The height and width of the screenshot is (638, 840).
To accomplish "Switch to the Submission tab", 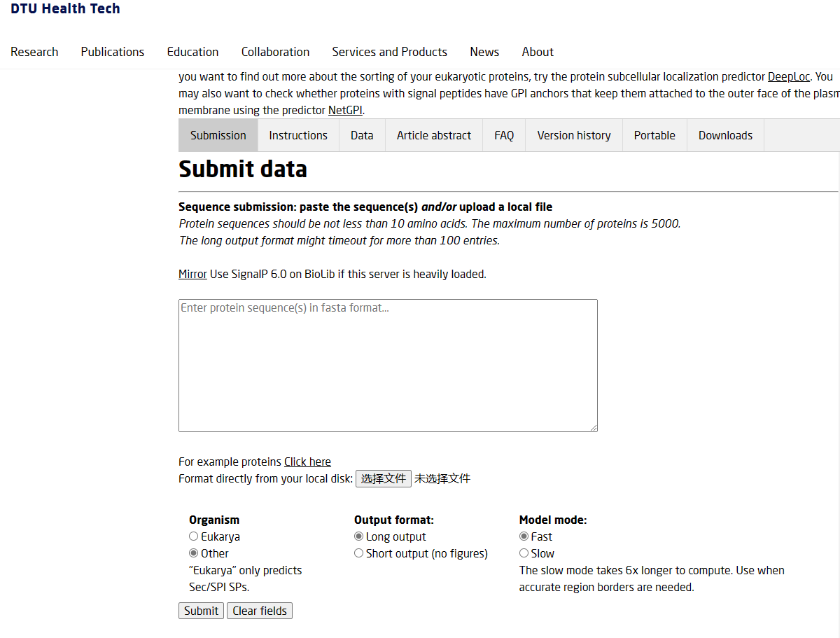I will coord(218,135).
